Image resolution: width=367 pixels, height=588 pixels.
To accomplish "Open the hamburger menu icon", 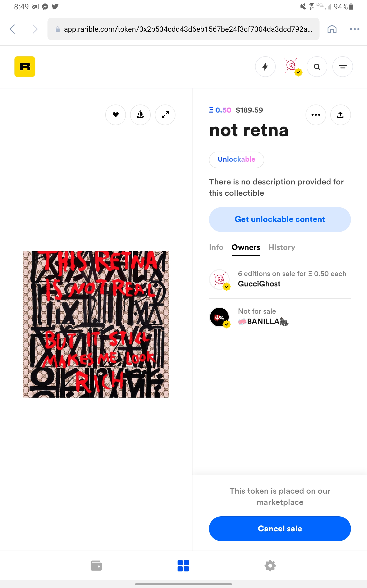I will (342, 67).
